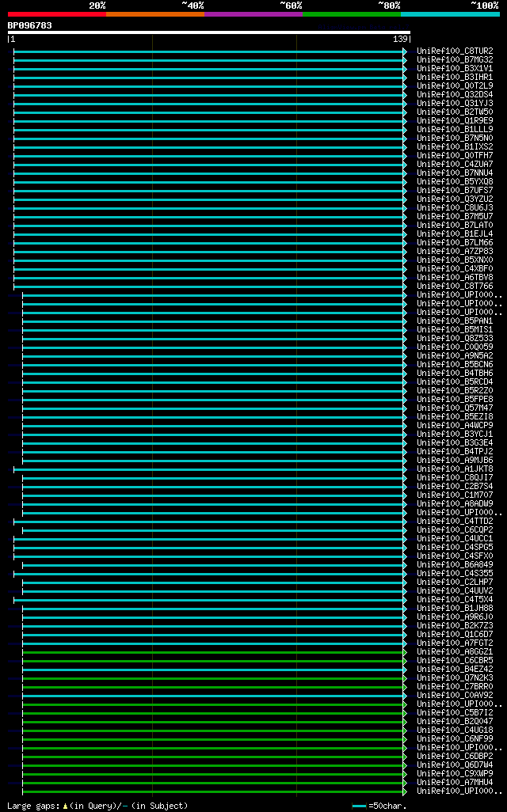Select the UniRef100_B3YCJ1 label

456,434
